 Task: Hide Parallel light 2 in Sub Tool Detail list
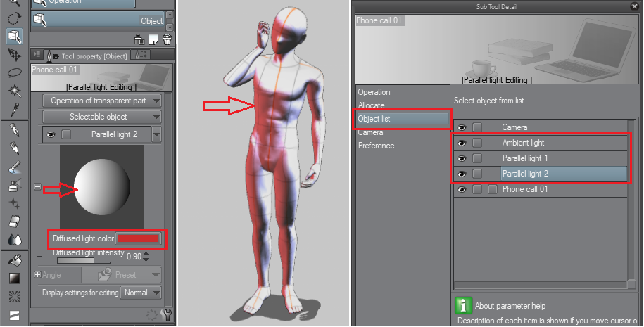[462, 174]
